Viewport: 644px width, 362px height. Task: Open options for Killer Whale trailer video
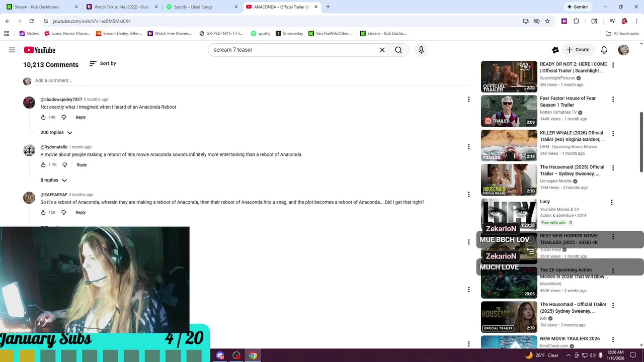click(x=613, y=134)
